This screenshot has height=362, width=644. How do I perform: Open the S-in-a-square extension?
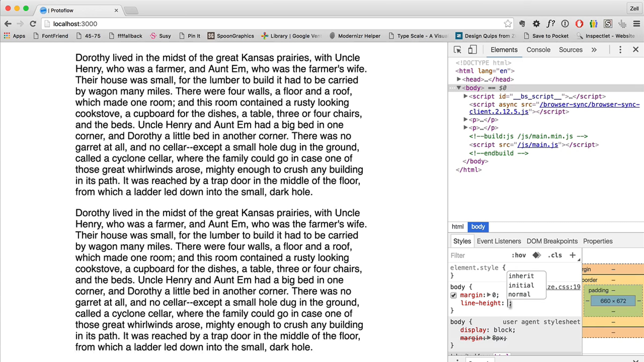[x=608, y=24]
